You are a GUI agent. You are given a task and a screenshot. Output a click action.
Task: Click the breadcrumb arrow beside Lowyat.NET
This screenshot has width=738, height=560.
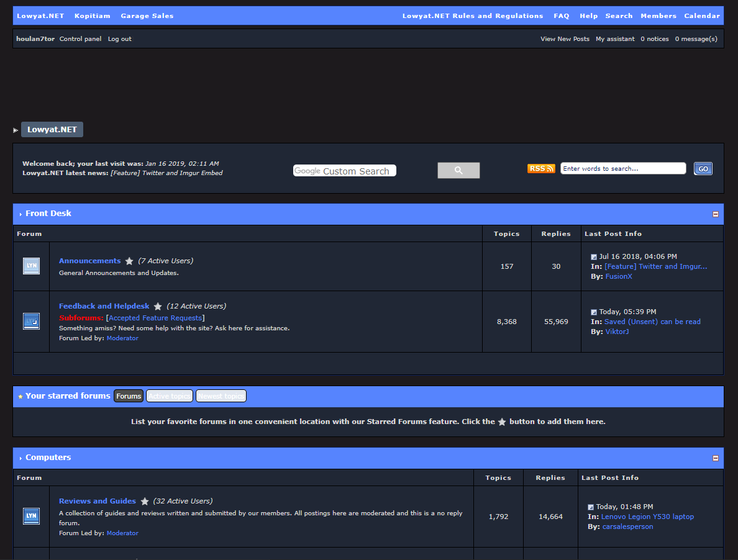16,130
